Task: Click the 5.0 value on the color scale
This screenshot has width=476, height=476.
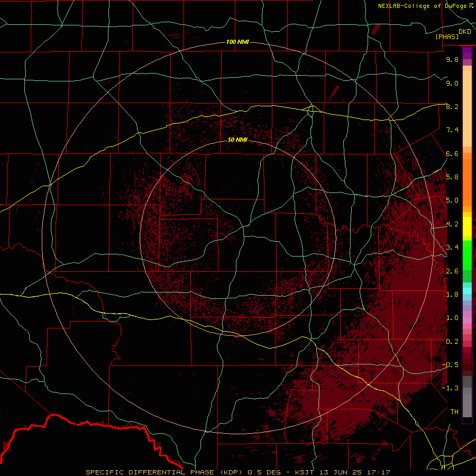Action: tap(452, 200)
